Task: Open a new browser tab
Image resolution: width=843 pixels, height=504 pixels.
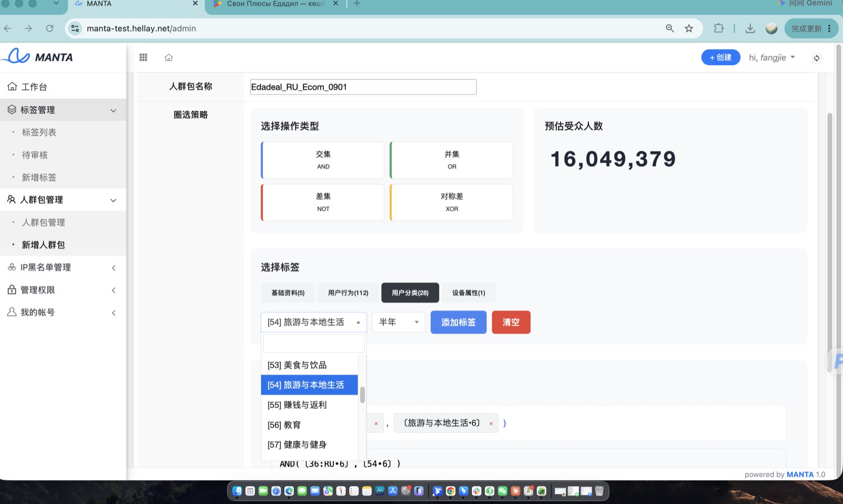Action: coord(357,3)
